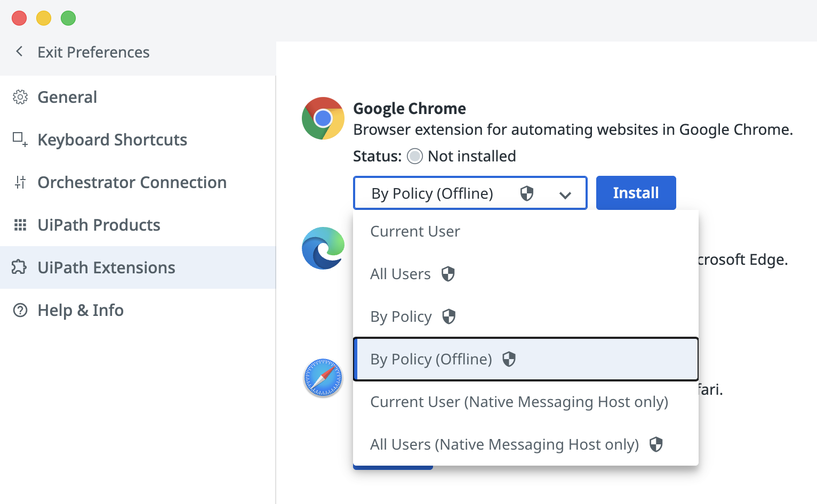Screen dimensions: 817x504
Task: Click the yellow minimize window button
Action: coord(44,18)
